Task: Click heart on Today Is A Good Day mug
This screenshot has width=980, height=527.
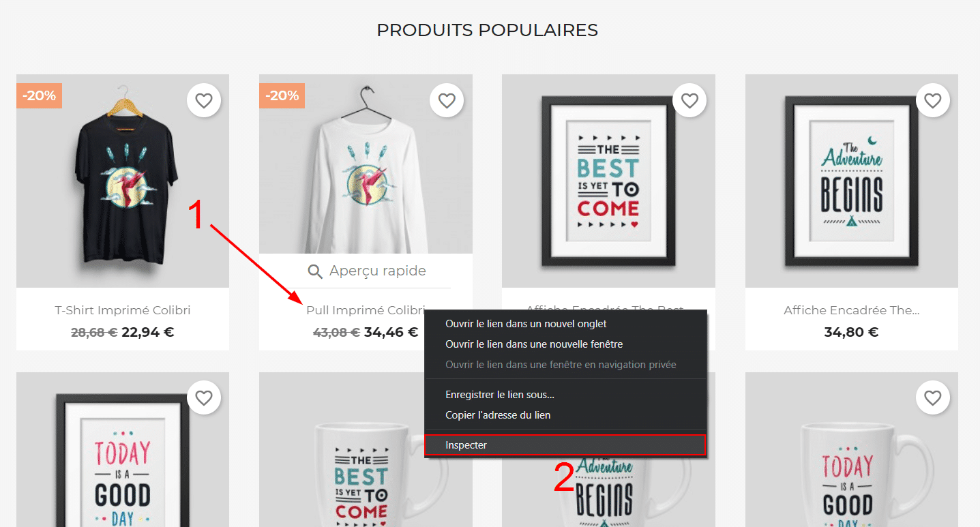Action: pyautogui.click(x=932, y=397)
